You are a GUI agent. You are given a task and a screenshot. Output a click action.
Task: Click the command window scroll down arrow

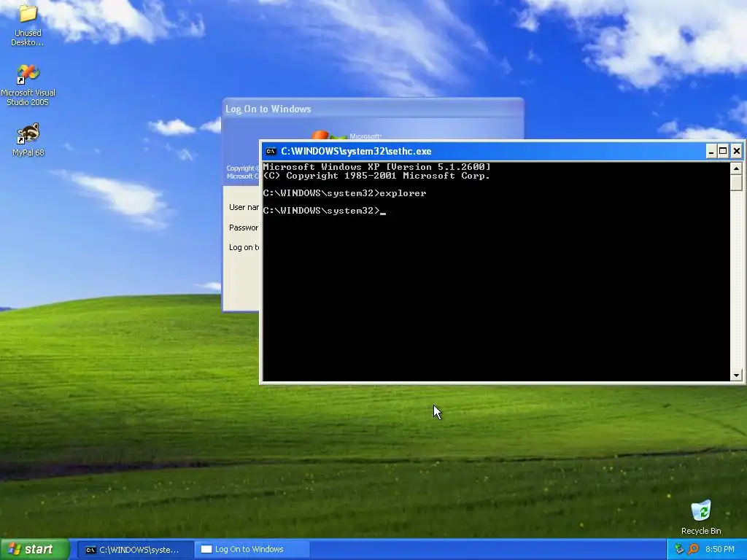pyautogui.click(x=736, y=376)
